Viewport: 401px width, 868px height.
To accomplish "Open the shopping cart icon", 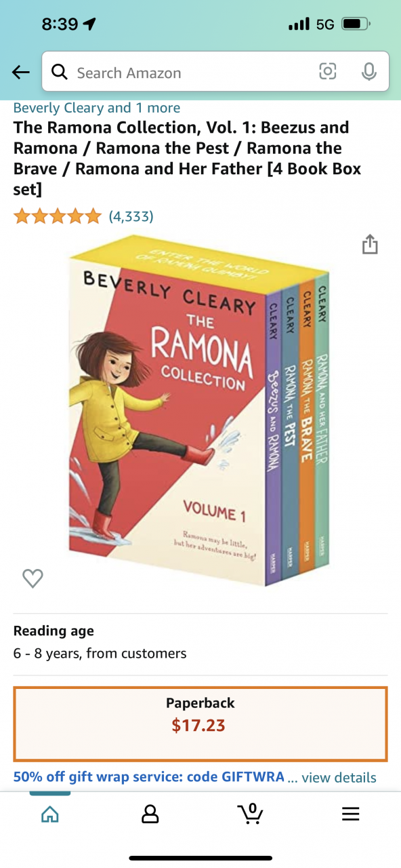I will [x=250, y=813].
